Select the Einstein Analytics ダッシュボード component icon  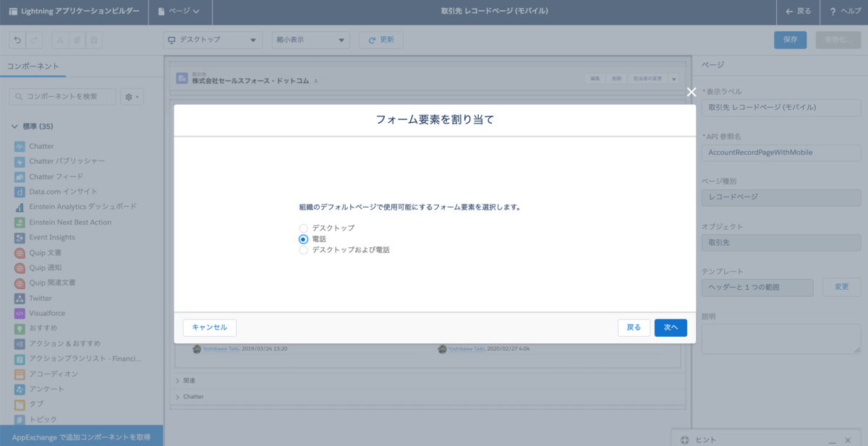20,207
